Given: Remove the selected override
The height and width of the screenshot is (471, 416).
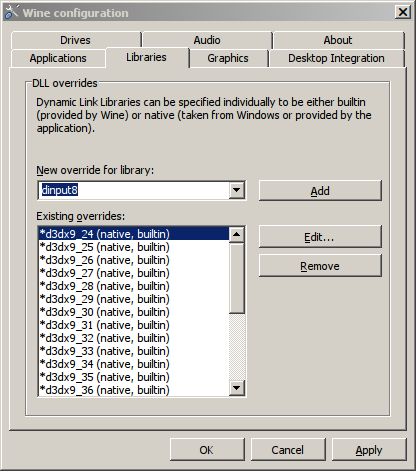Looking at the screenshot, I should [320, 266].
